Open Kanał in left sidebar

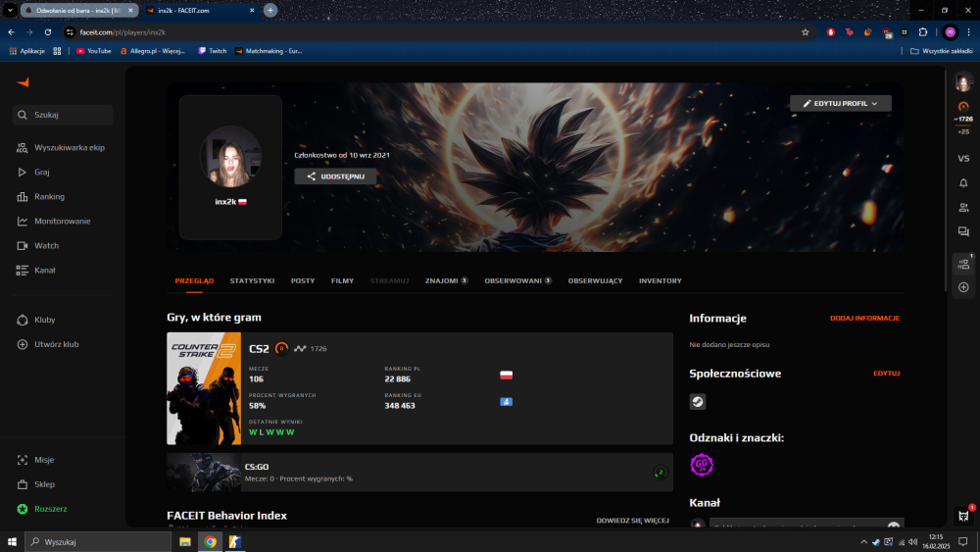click(x=35, y=270)
